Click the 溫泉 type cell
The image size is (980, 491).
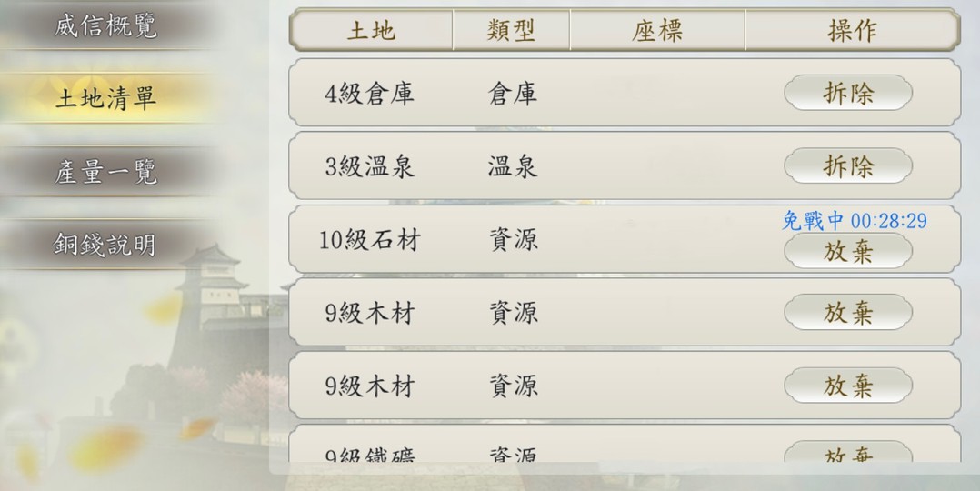tap(513, 167)
